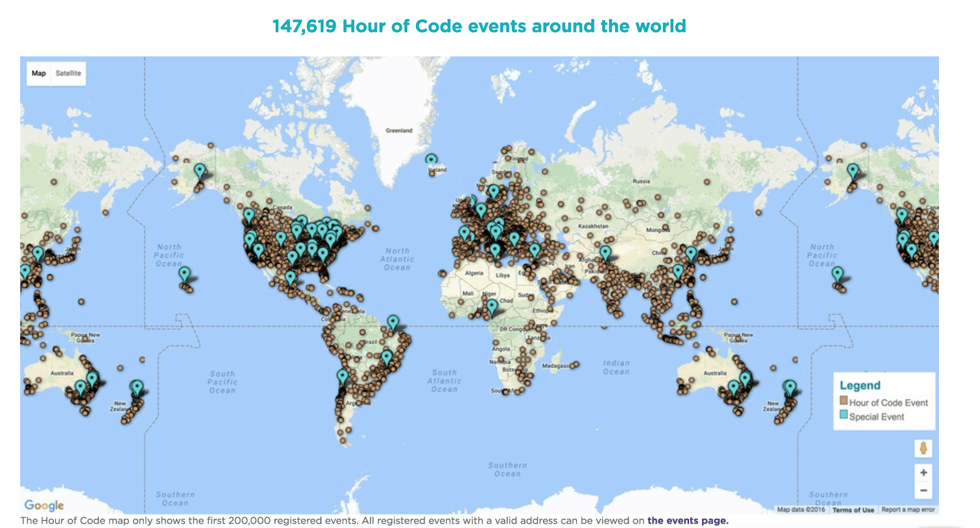Viewport: 980px width, 528px height.
Task: Open the events page link
Action: click(688, 521)
